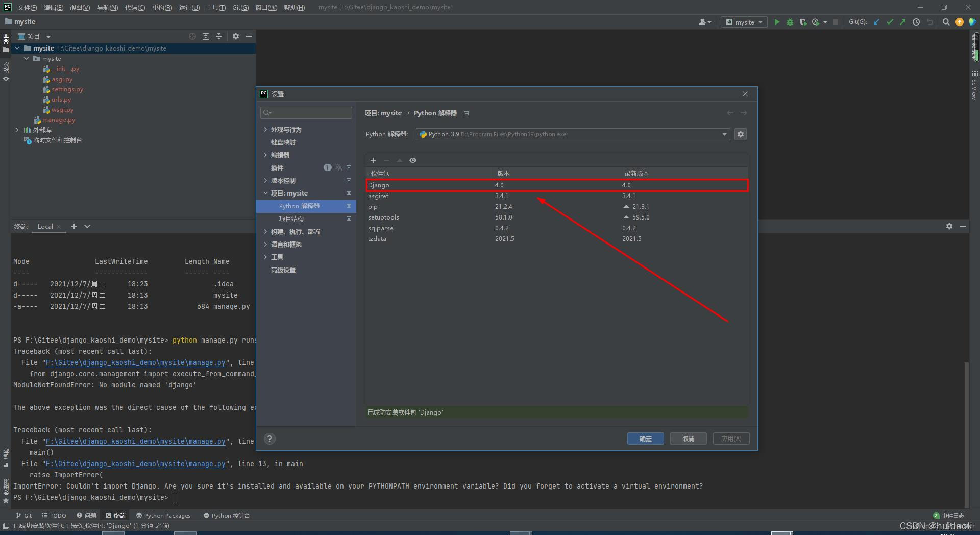Run the mysite configuration

click(x=777, y=22)
